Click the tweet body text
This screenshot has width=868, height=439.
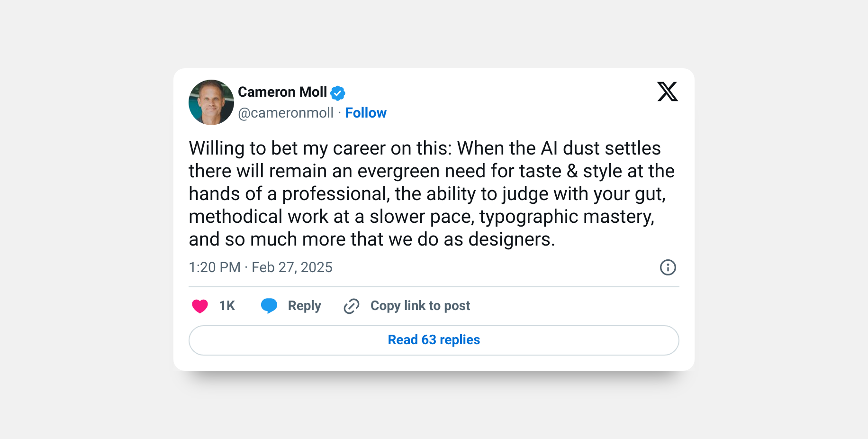click(432, 194)
